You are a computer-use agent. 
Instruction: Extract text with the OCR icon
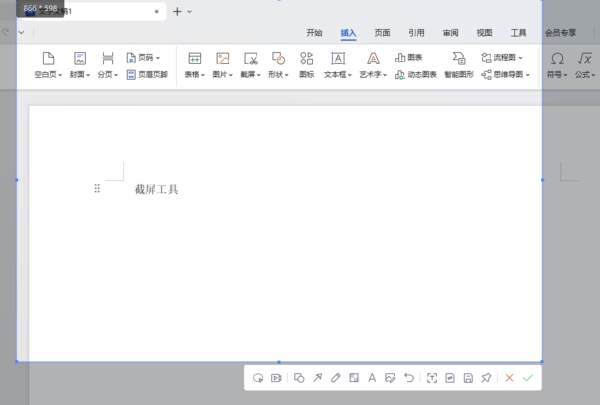point(432,378)
